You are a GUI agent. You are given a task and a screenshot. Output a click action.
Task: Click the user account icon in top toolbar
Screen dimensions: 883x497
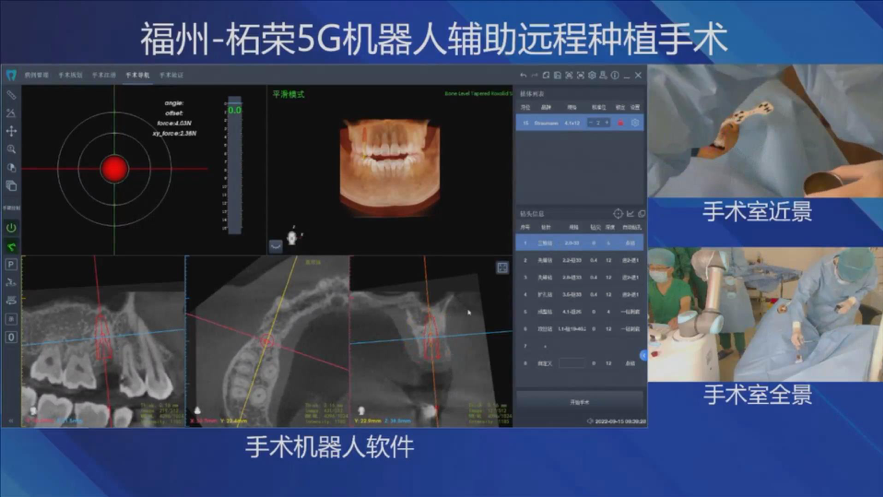tap(603, 75)
